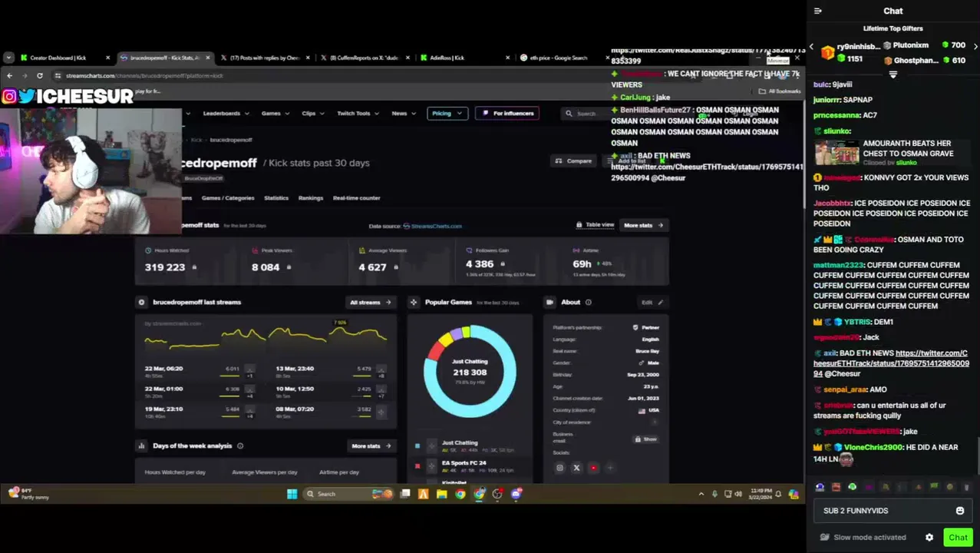Show hidden system tray icons
Viewport: 980px width, 553px height.
701,494
